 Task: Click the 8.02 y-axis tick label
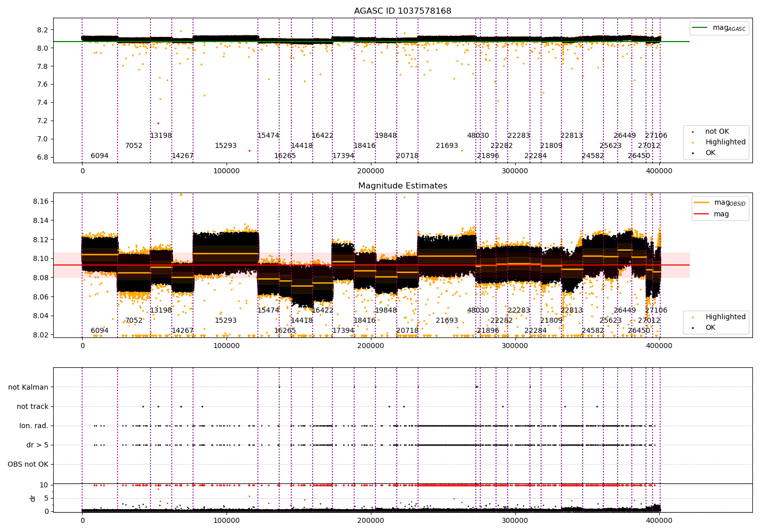coord(41,335)
